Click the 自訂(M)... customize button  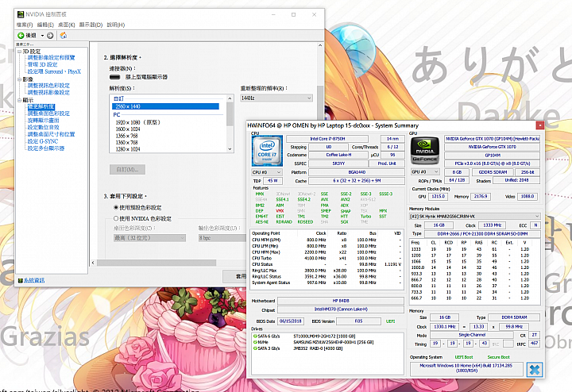pos(127,169)
